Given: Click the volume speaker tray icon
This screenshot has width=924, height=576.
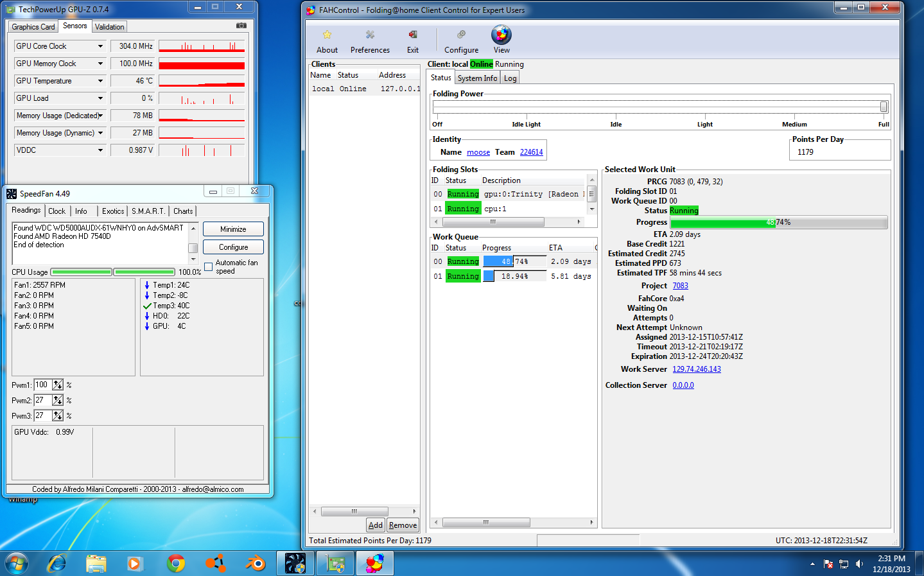Looking at the screenshot, I should pos(860,564).
